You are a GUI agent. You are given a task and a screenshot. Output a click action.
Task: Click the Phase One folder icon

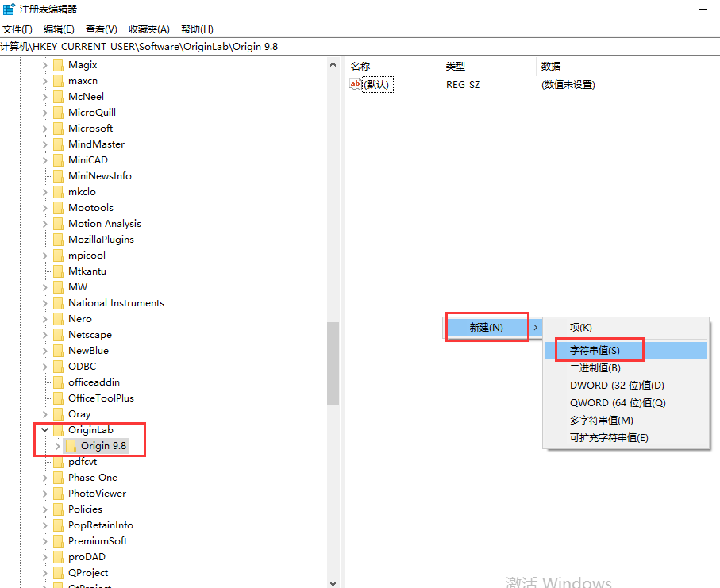pyautogui.click(x=60, y=477)
